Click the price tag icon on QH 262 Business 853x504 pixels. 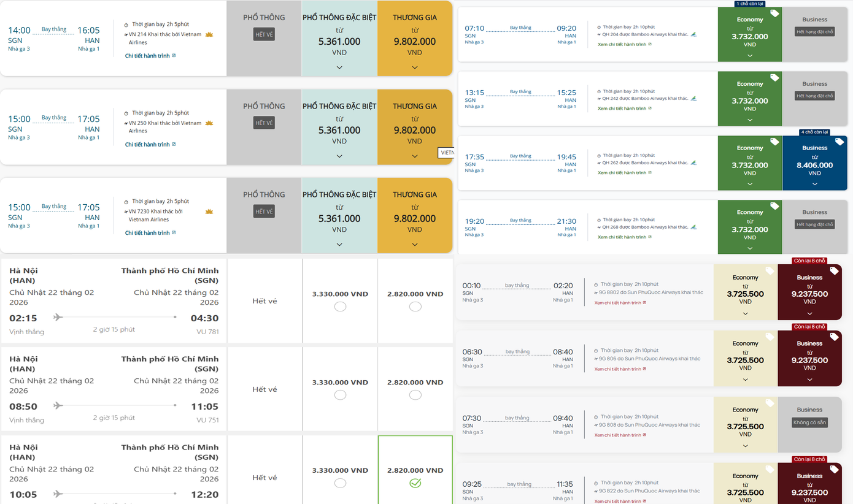[x=839, y=142]
